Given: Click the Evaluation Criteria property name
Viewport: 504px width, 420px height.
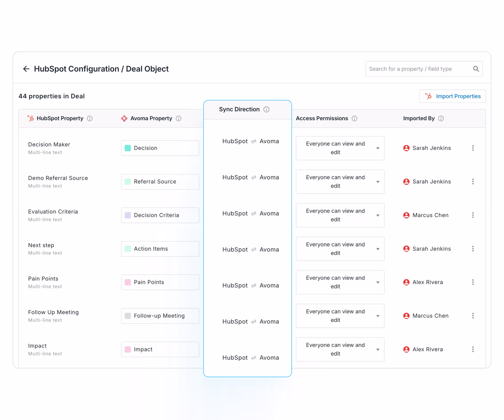Looking at the screenshot, I should click(x=53, y=212).
